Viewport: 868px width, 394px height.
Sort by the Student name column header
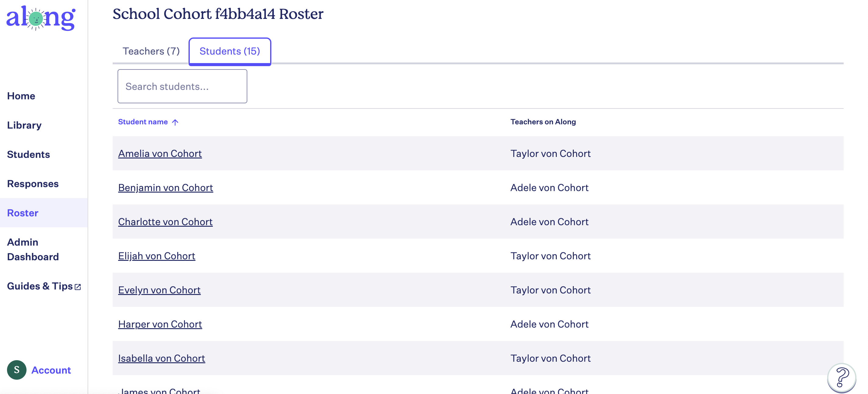[143, 122]
